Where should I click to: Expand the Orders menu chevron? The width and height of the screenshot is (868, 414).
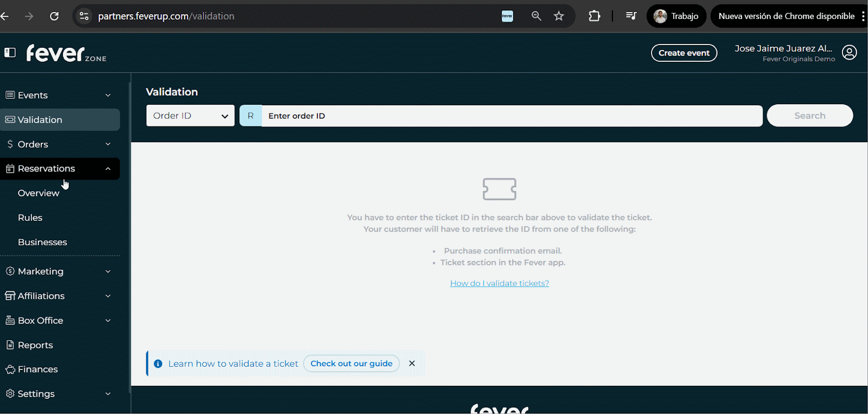click(x=108, y=144)
